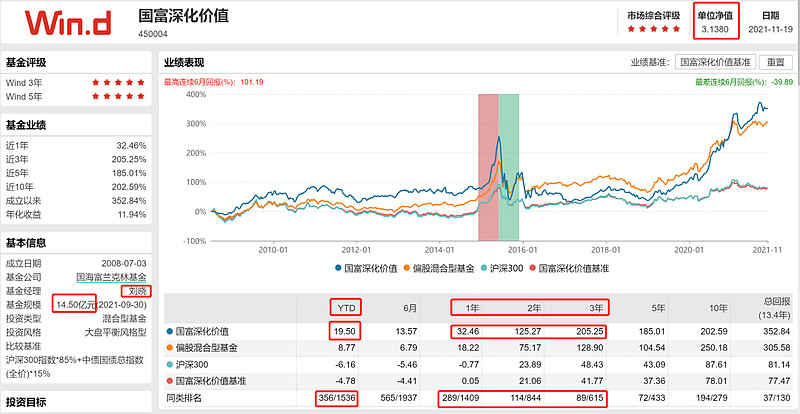
Task: Click the fund size 14.50亿元
Action: 78,305
